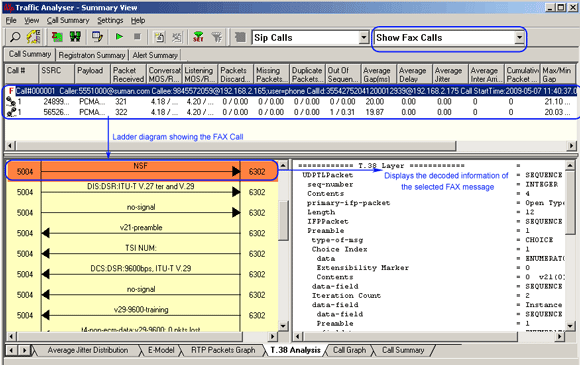Screen dimensions: 580x365
Task: Click the dark grey square toolbar icon
Action: [x=240, y=37]
